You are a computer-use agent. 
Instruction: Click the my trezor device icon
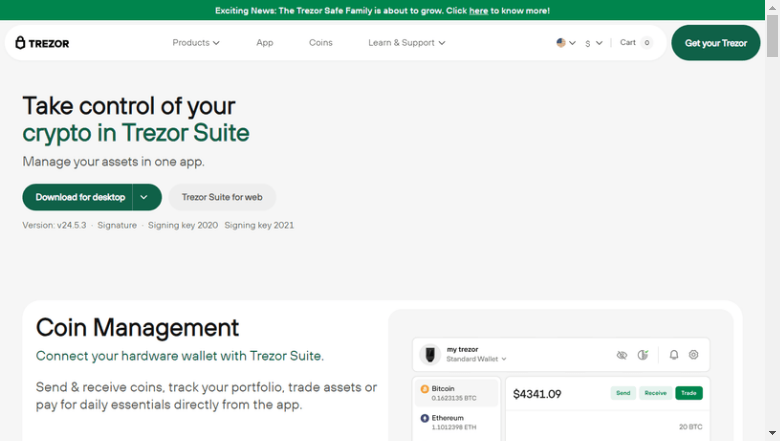point(430,354)
